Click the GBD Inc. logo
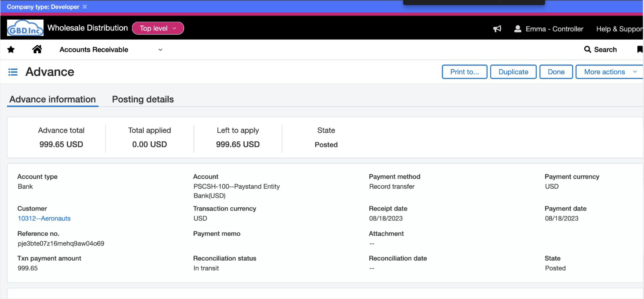Screen dimensions: 644x299 tap(25, 28)
